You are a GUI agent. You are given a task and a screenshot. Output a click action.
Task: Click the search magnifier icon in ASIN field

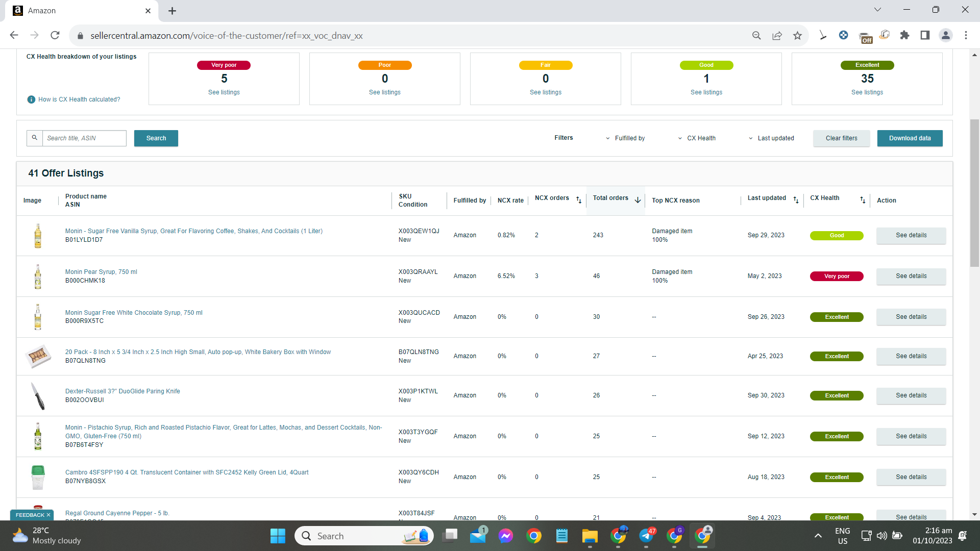35,138
